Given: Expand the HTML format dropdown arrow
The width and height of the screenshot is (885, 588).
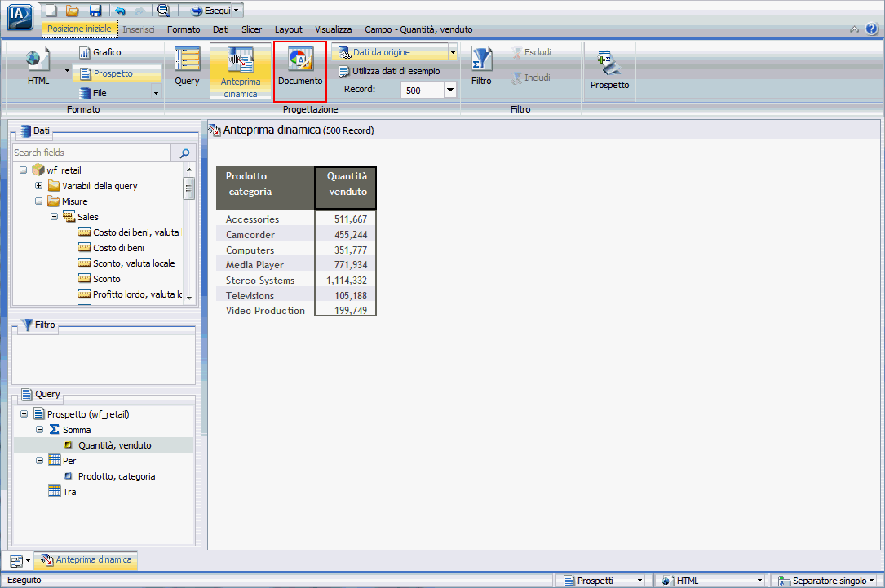Looking at the screenshot, I should (x=67, y=70).
